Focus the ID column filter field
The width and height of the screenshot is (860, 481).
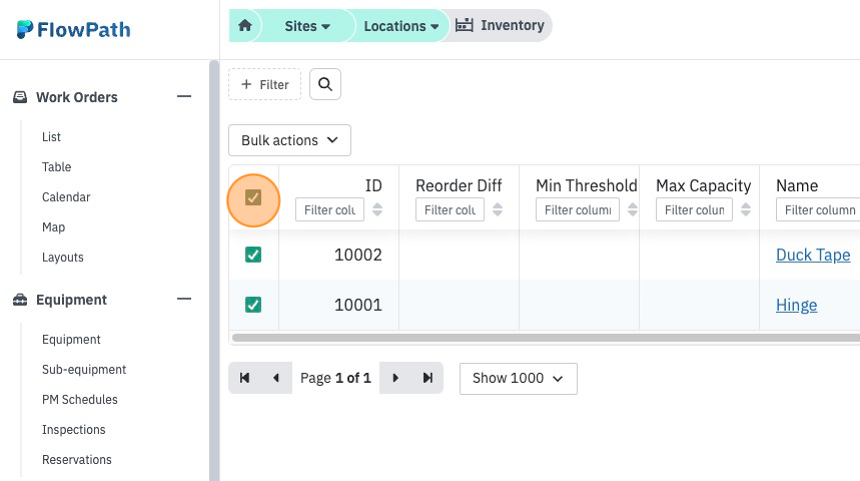330,210
